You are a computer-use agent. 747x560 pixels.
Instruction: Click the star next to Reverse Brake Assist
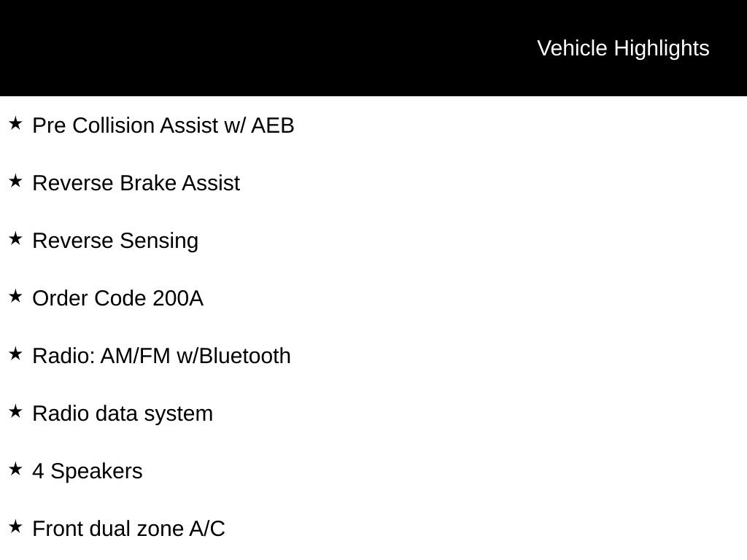15,181
